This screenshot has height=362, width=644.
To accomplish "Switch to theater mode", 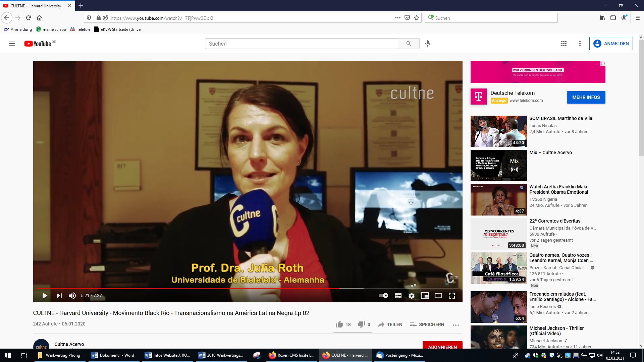I will pos(438,296).
